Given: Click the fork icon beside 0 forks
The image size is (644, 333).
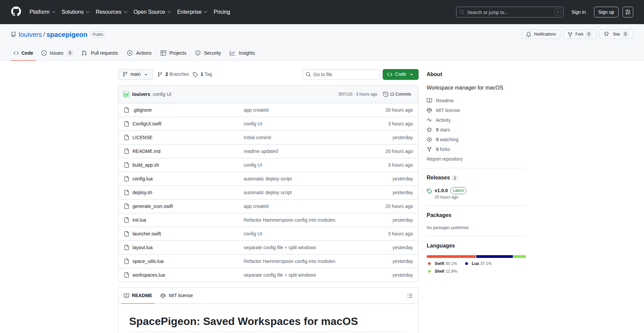Looking at the screenshot, I should click(429, 149).
